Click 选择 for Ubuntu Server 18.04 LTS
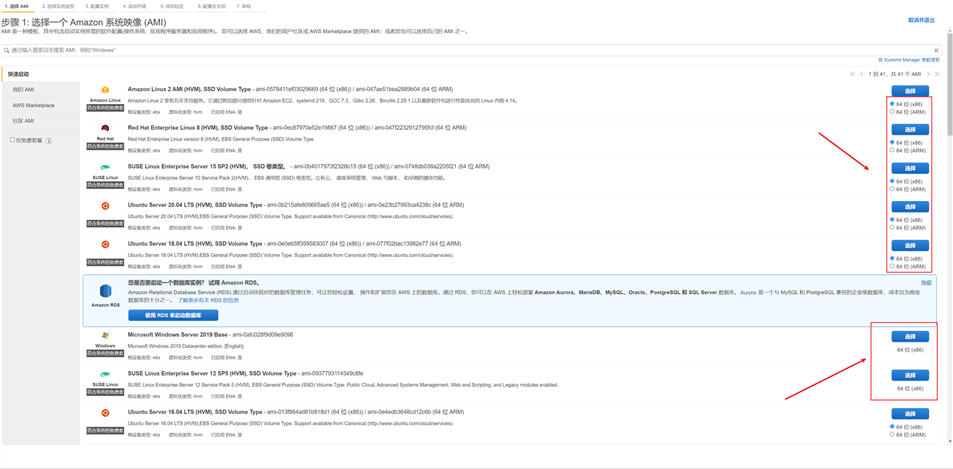953x469 pixels. [910, 245]
